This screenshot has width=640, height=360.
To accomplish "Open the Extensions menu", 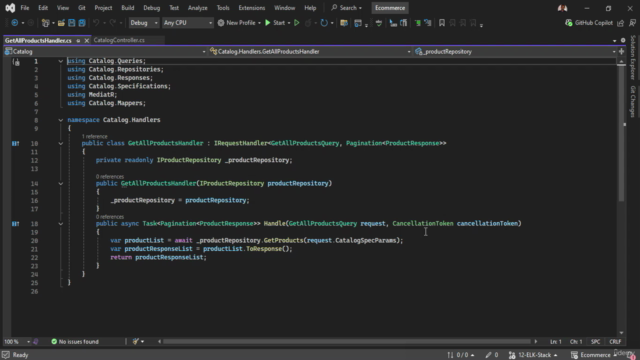I will [251, 8].
